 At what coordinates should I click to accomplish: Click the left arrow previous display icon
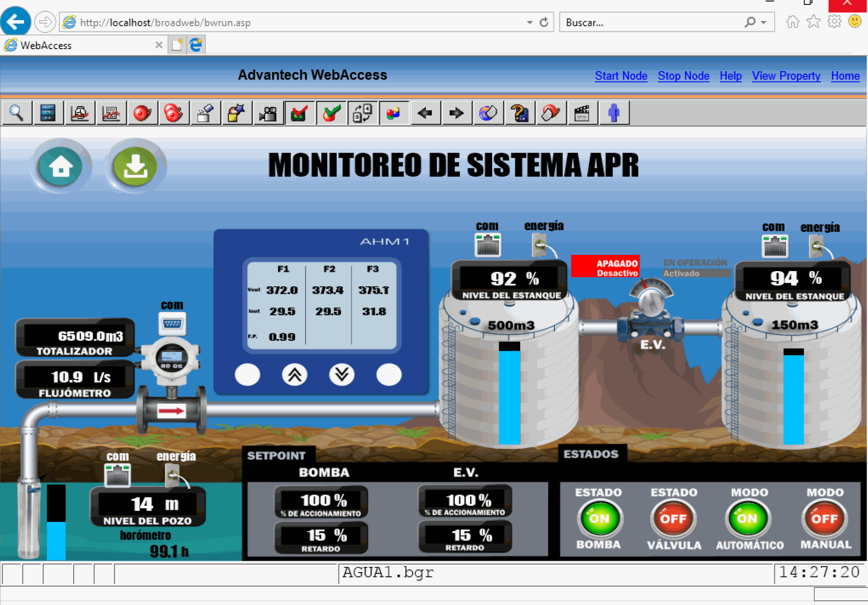click(425, 113)
